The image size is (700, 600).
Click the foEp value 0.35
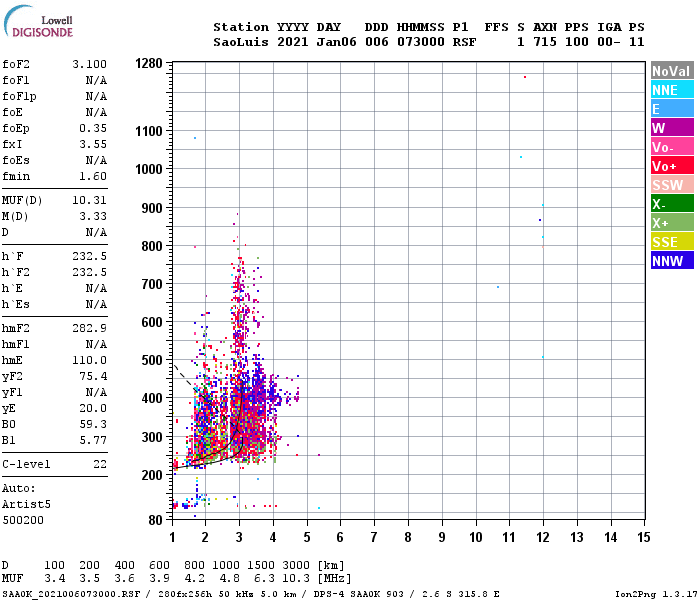click(93, 129)
